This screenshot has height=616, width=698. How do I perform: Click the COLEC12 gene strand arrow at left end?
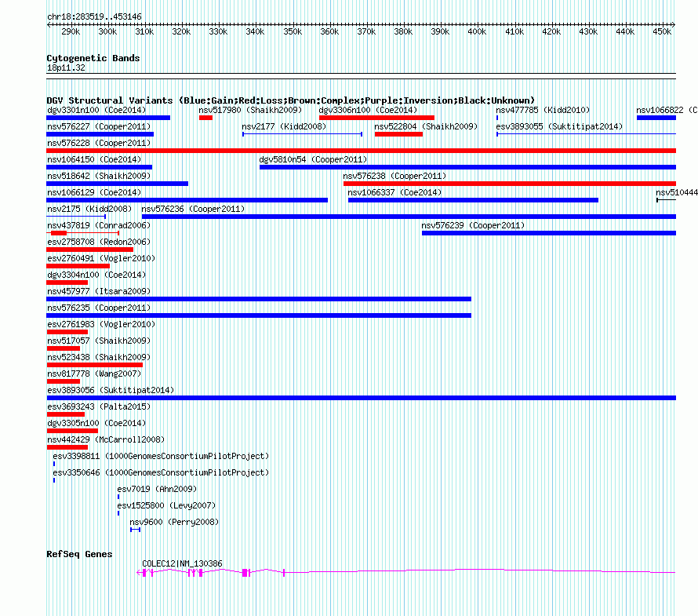point(139,573)
